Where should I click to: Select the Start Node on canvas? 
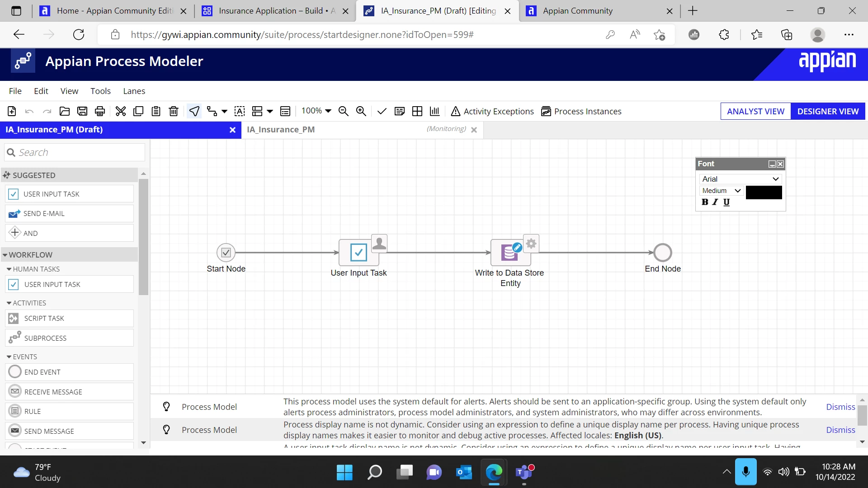[226, 253]
